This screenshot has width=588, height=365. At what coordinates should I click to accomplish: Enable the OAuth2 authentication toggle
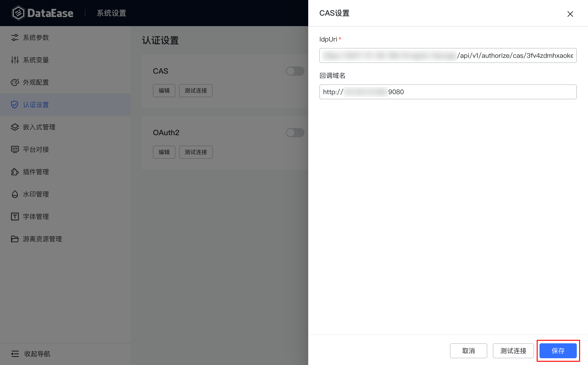click(295, 133)
